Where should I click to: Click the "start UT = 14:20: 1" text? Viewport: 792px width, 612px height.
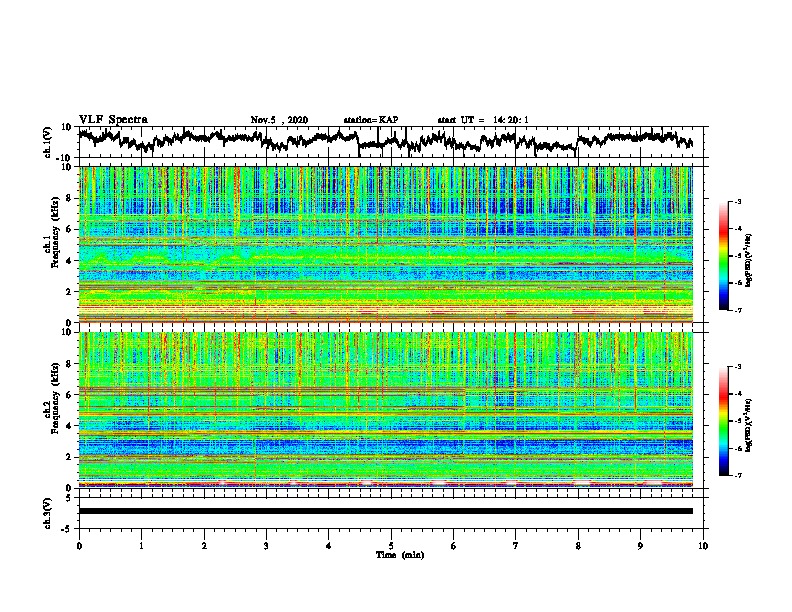483,120
